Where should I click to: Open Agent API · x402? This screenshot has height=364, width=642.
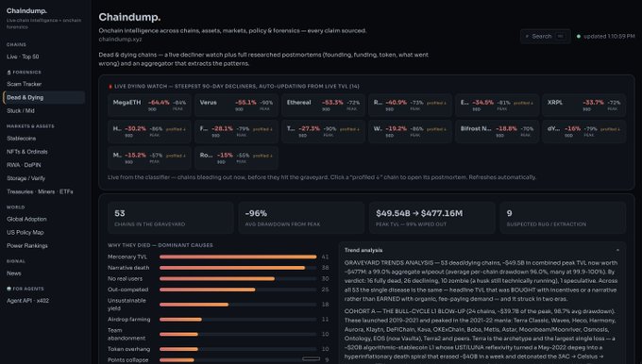coord(27,301)
